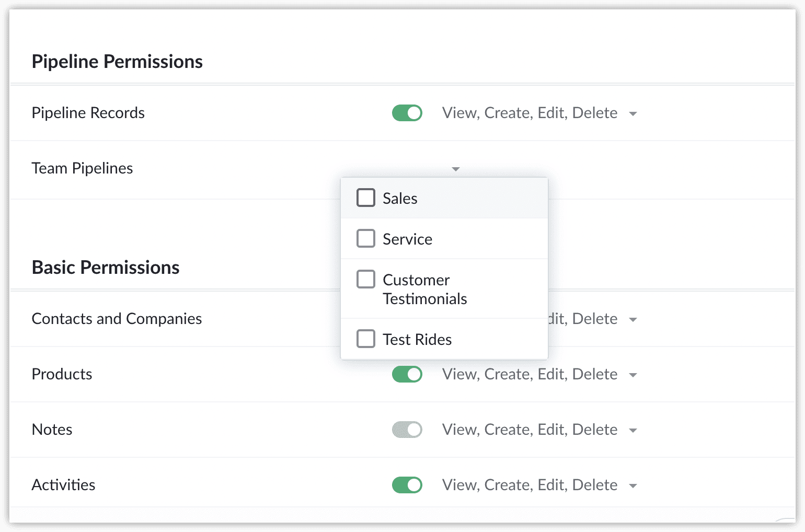This screenshot has width=805, height=532.
Task: Check the Sales pipeline checkbox
Action: (366, 198)
